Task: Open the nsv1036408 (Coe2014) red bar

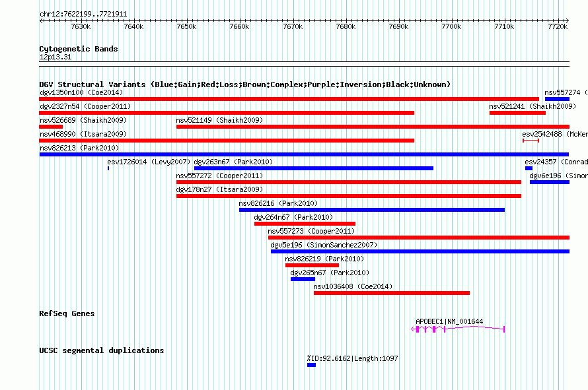Action: tap(392, 293)
